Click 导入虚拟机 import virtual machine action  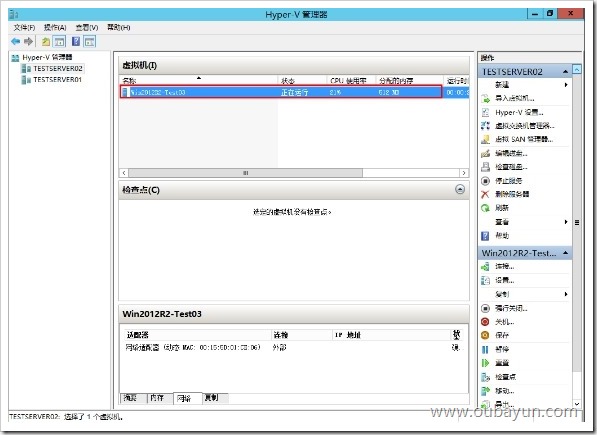pyautogui.click(x=514, y=99)
